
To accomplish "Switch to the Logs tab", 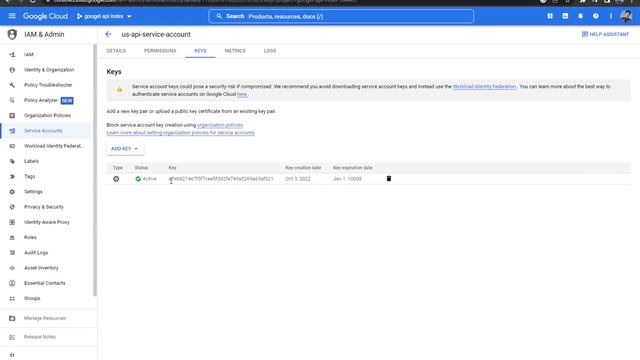I will 270,51.
